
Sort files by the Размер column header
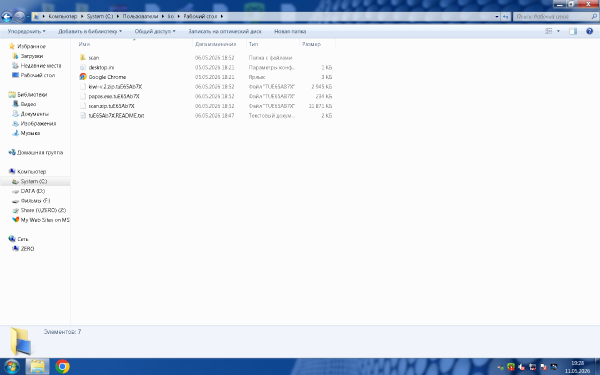pyautogui.click(x=311, y=44)
